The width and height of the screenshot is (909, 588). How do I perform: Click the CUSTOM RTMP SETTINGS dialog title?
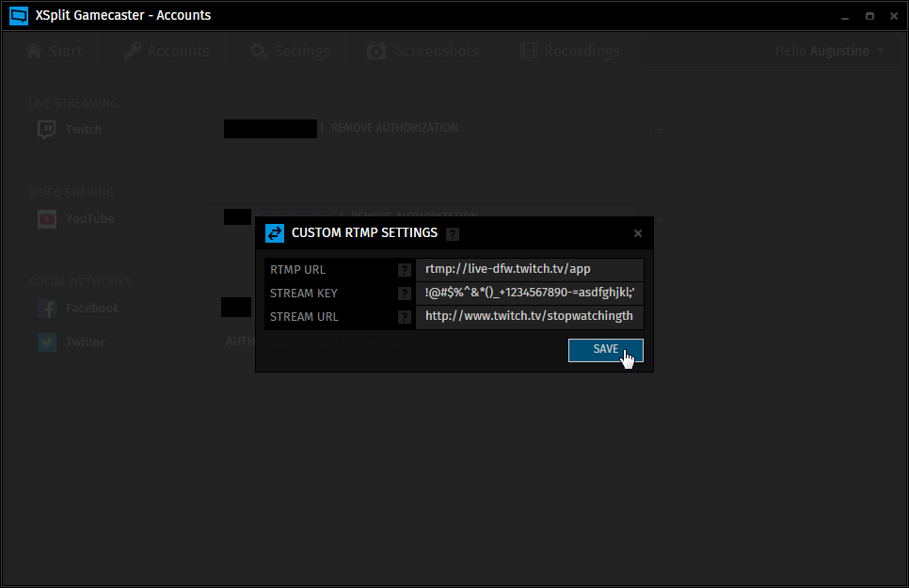pyautogui.click(x=365, y=233)
